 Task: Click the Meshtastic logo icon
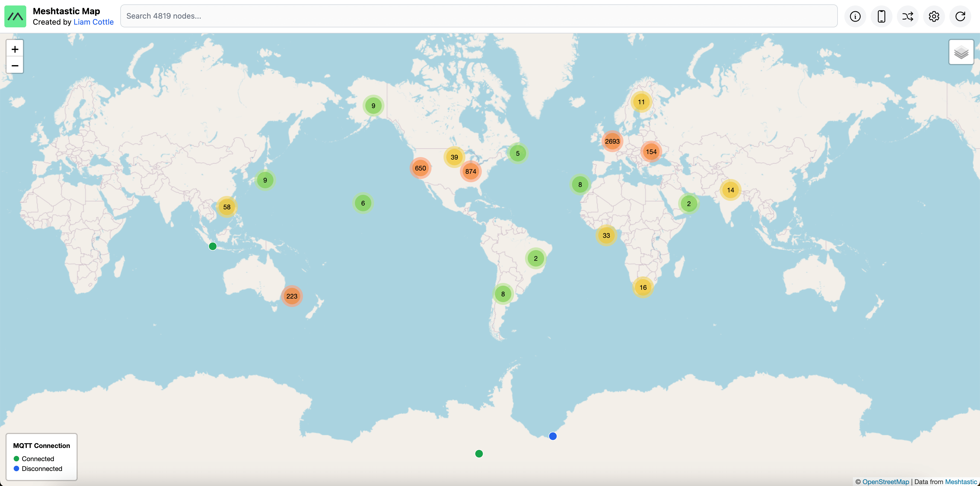click(x=15, y=16)
